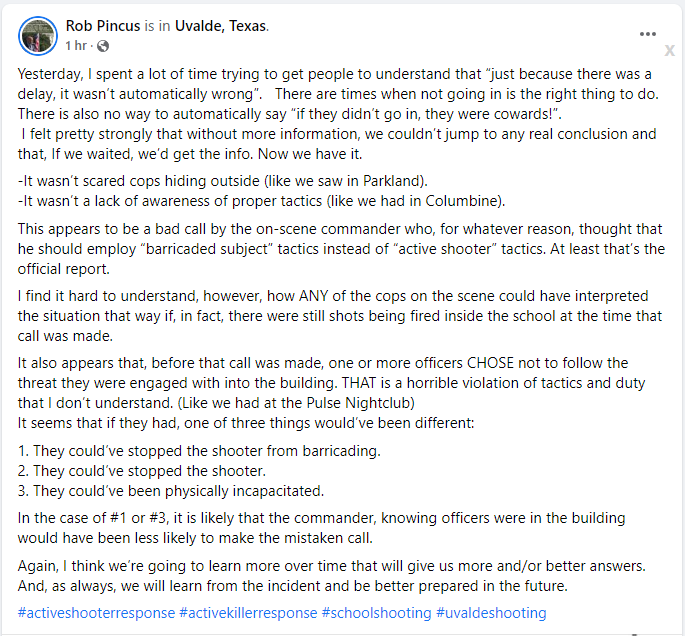Open Rob Pincus profile picture
Screen dimensions: 685x636
click(x=38, y=36)
